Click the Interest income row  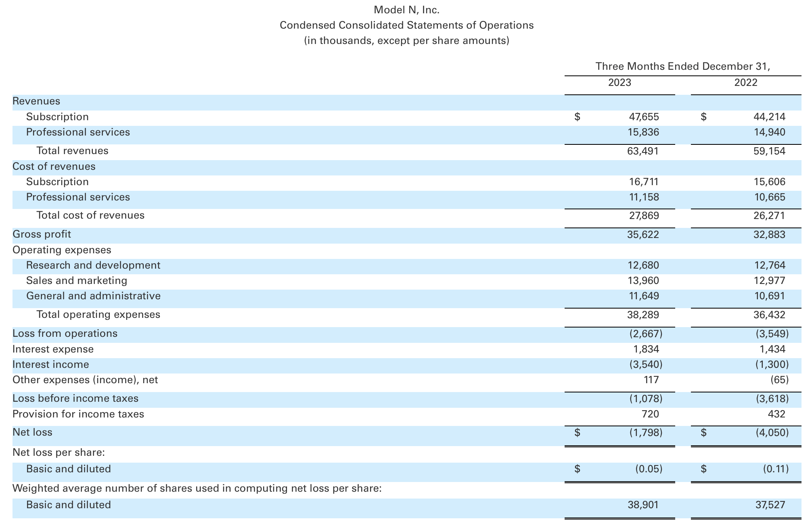click(51, 364)
